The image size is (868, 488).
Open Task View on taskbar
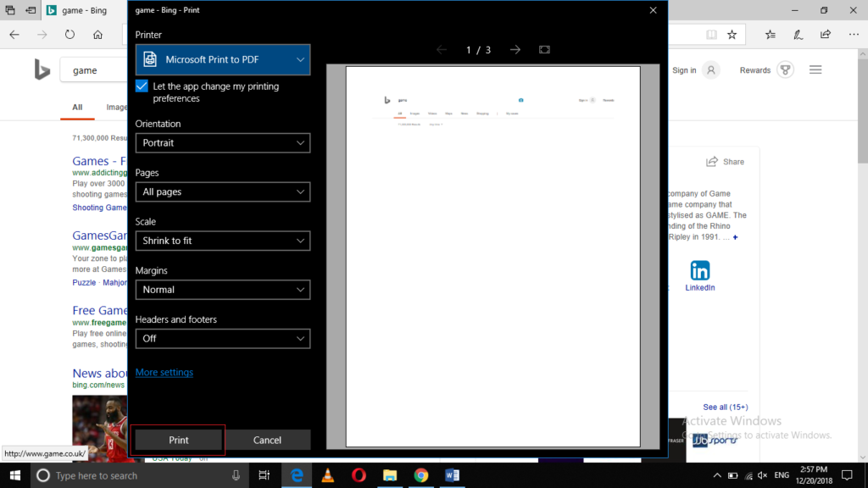(x=264, y=475)
